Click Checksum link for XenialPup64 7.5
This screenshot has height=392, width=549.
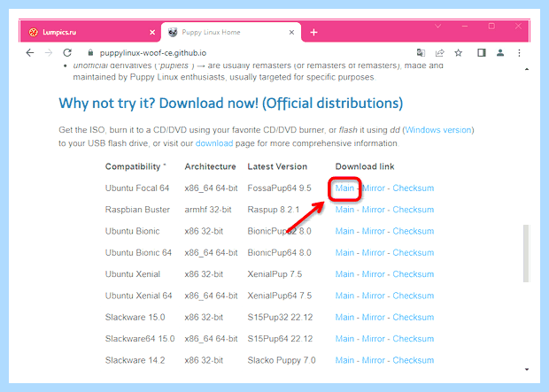pos(414,296)
